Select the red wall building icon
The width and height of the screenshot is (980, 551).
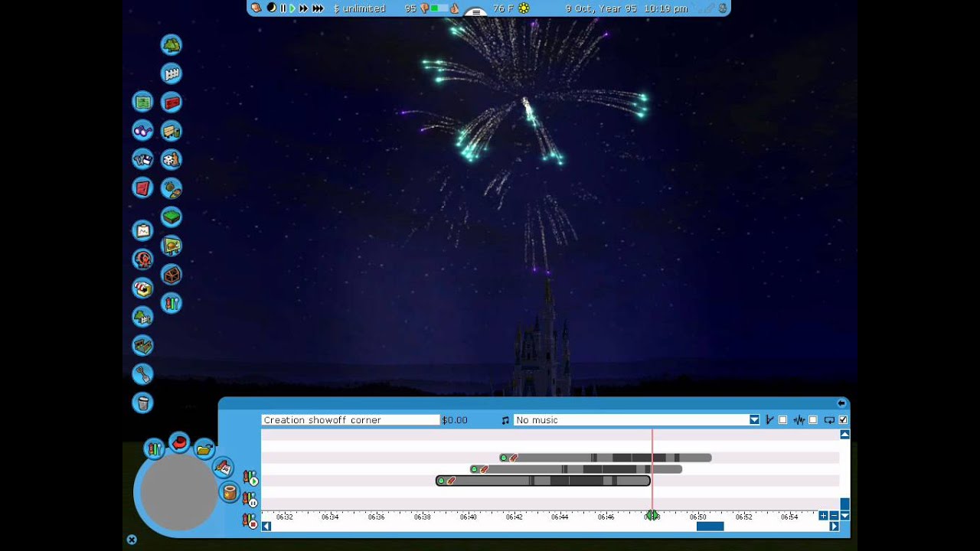[x=171, y=102]
